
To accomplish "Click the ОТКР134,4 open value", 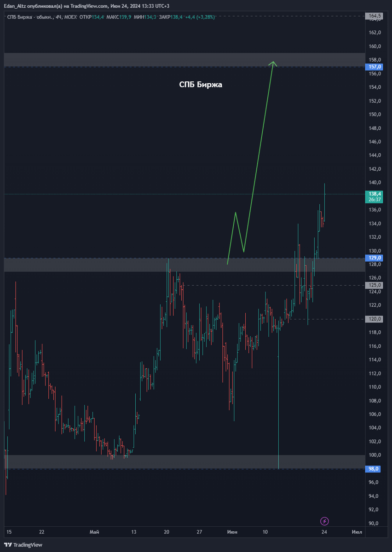I will [x=92, y=17].
